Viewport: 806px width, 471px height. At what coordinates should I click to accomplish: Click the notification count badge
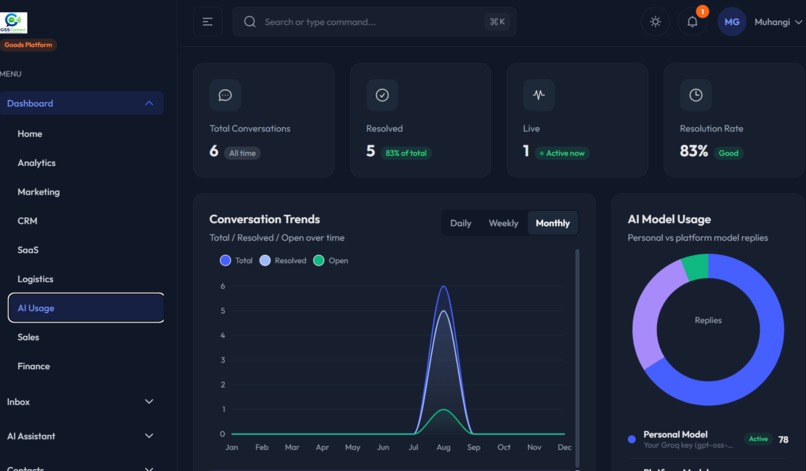(x=702, y=11)
